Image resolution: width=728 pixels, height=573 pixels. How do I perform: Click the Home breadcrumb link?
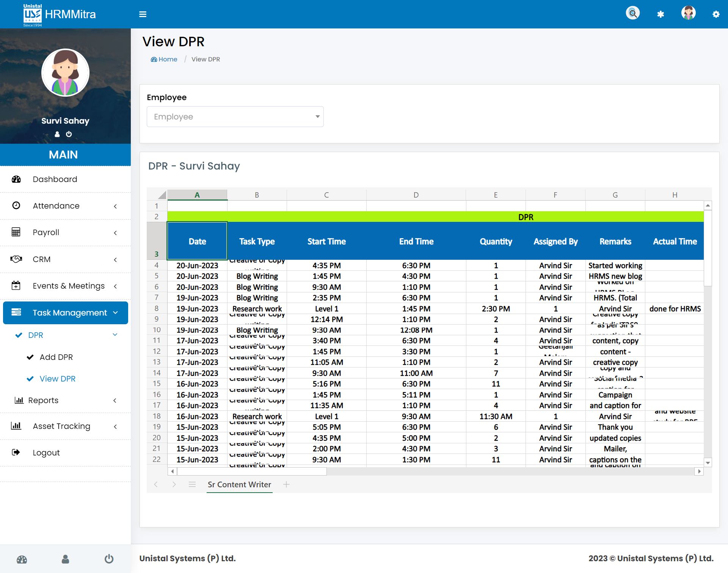tap(164, 60)
